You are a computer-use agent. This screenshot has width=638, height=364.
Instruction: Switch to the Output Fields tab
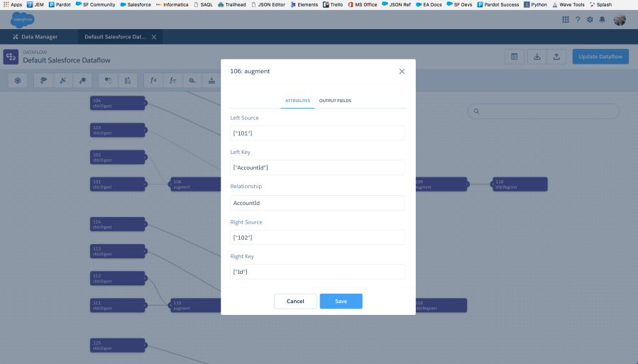tap(334, 101)
